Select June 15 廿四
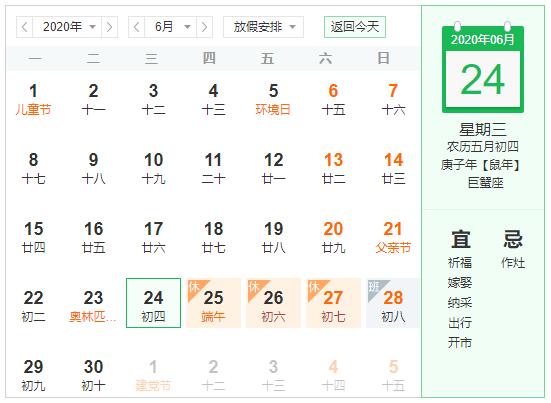551x403 pixels. (33, 238)
